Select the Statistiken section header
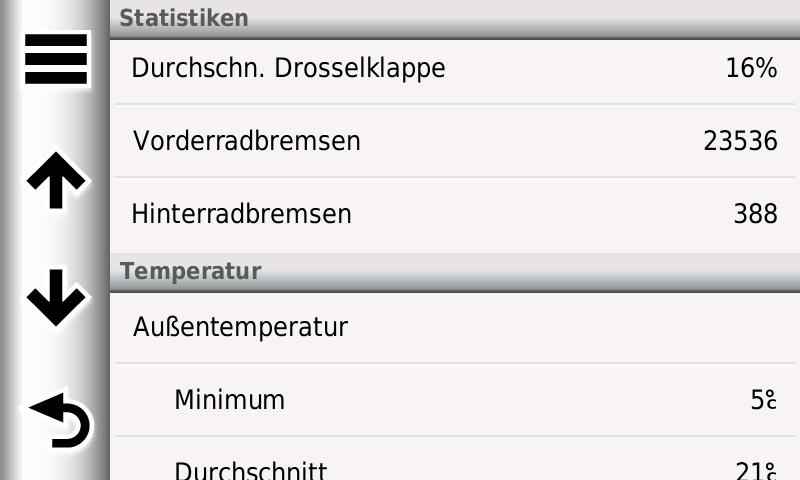The height and width of the screenshot is (480, 800). coord(185,18)
